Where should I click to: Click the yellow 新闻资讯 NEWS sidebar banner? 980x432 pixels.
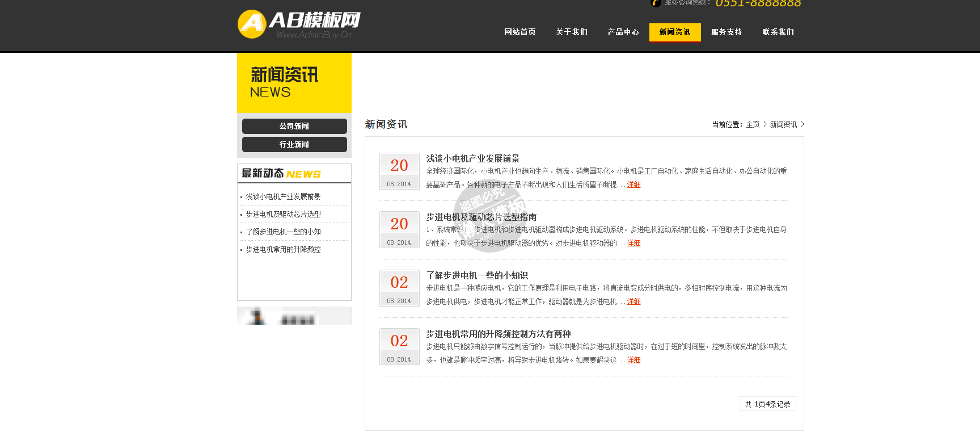[294, 83]
